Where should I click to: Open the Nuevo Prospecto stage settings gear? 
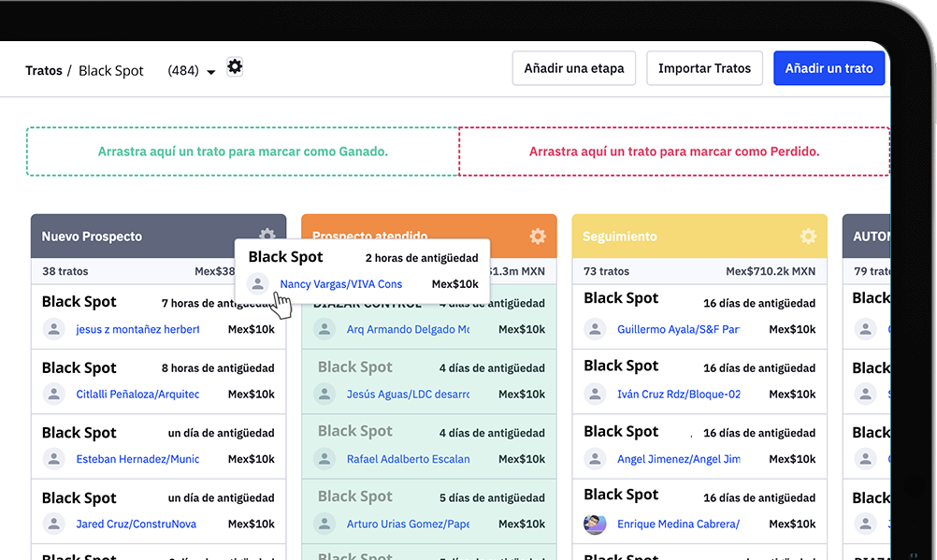(267, 235)
